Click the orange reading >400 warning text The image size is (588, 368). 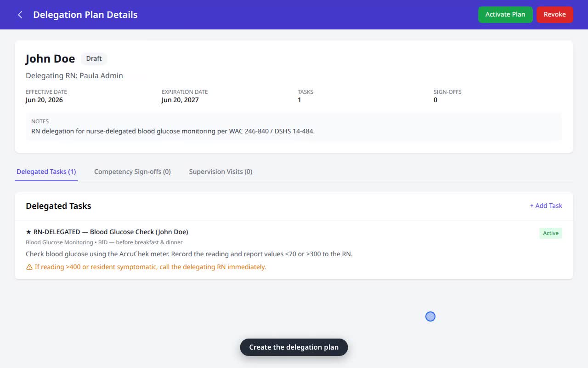(x=150, y=267)
